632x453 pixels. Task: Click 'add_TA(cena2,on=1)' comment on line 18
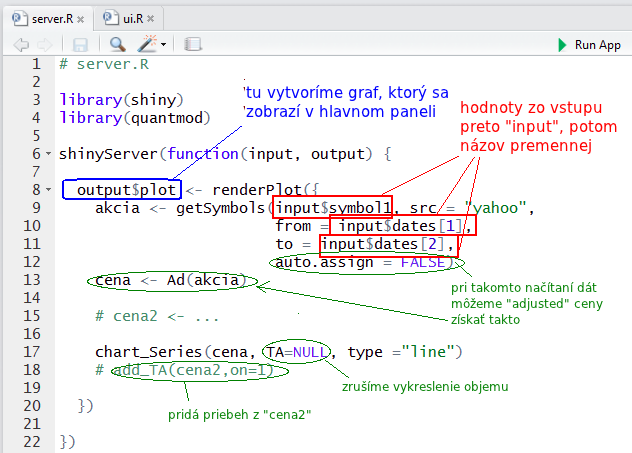(x=195, y=370)
